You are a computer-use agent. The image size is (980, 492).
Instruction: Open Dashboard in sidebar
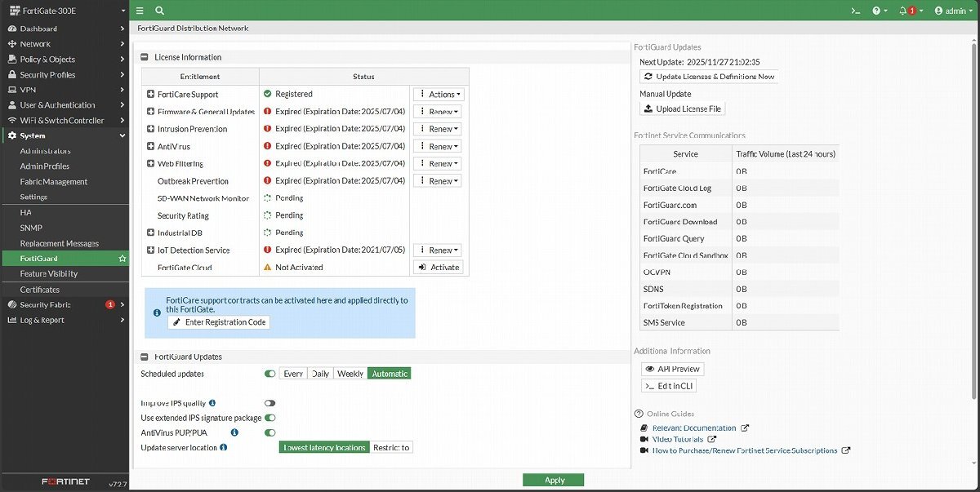click(x=65, y=29)
